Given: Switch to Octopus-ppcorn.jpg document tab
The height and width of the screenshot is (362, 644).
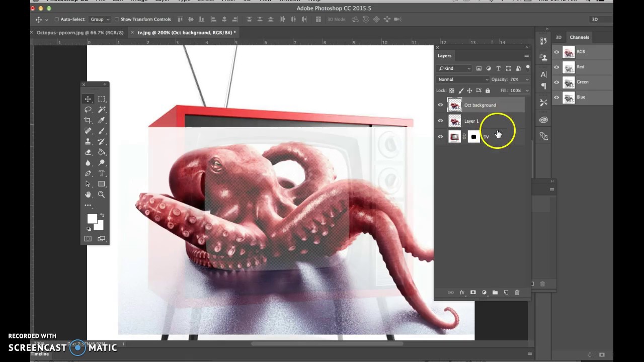Looking at the screenshot, I should (80, 33).
